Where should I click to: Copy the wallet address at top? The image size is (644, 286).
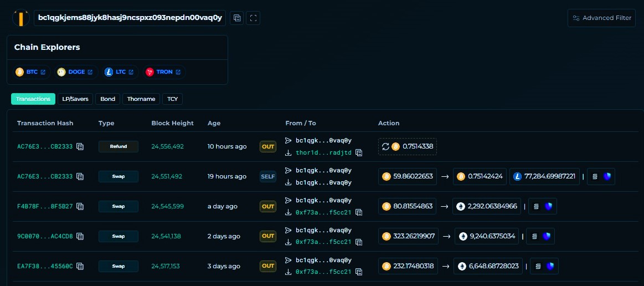(x=237, y=18)
